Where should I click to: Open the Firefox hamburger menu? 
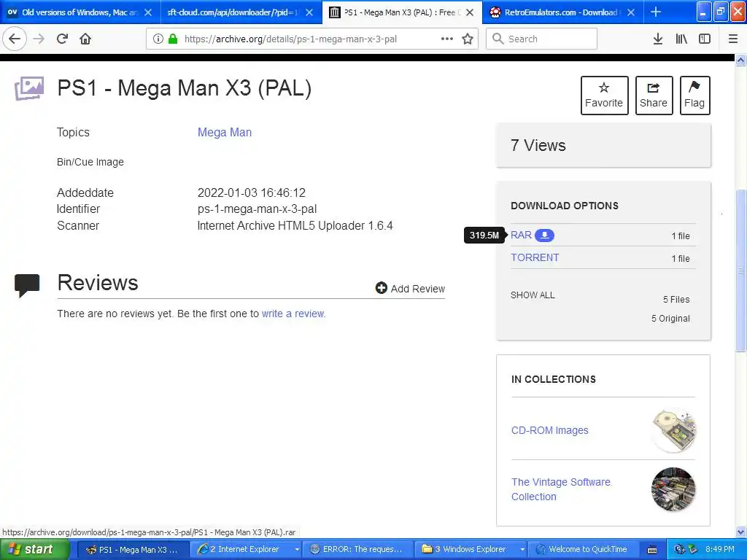[x=733, y=39]
